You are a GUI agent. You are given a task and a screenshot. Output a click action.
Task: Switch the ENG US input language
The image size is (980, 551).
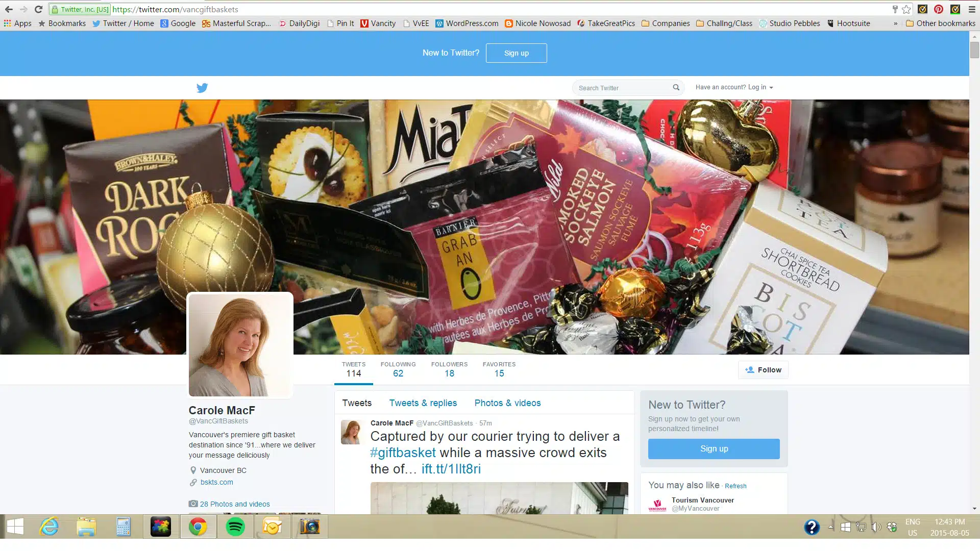(913, 527)
